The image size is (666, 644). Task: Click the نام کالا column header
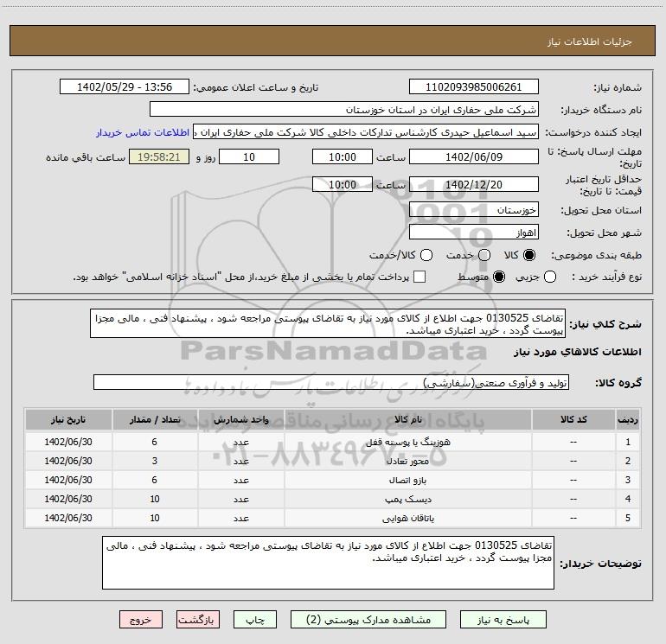[415, 419]
